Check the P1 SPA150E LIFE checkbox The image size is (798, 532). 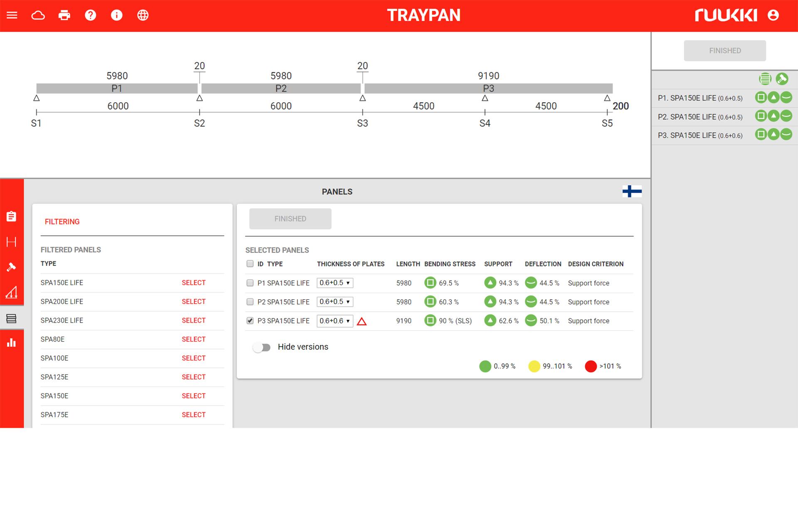[250, 283]
